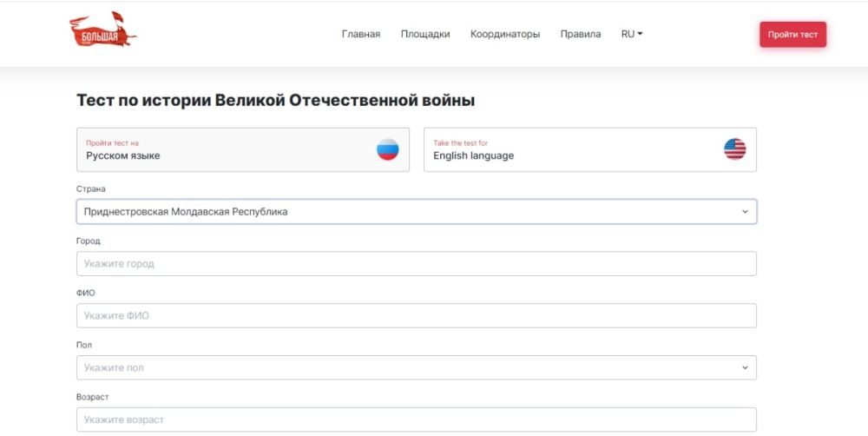Viewport: 868px width, 436px height.
Task: Open the Главная navigation link
Action: pyautogui.click(x=360, y=35)
